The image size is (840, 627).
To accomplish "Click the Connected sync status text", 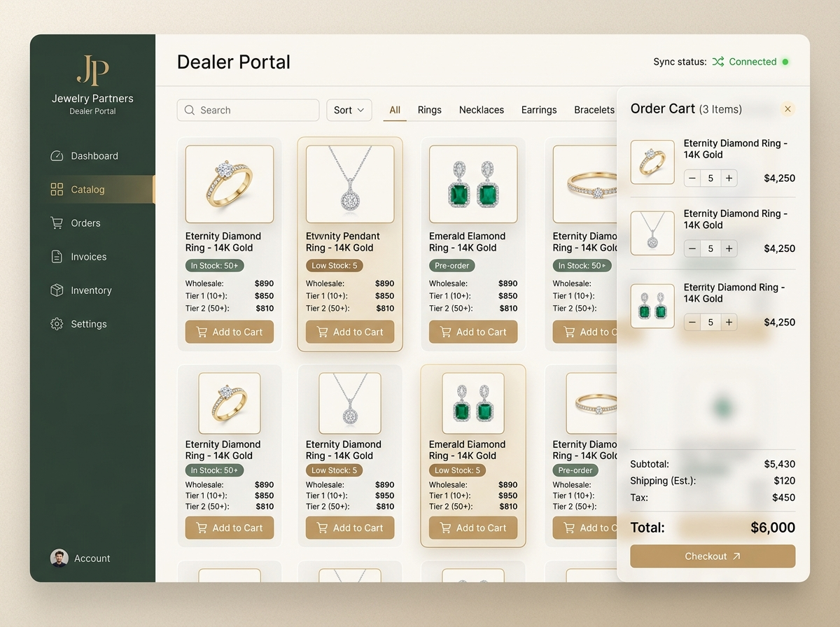I will pyautogui.click(x=752, y=62).
